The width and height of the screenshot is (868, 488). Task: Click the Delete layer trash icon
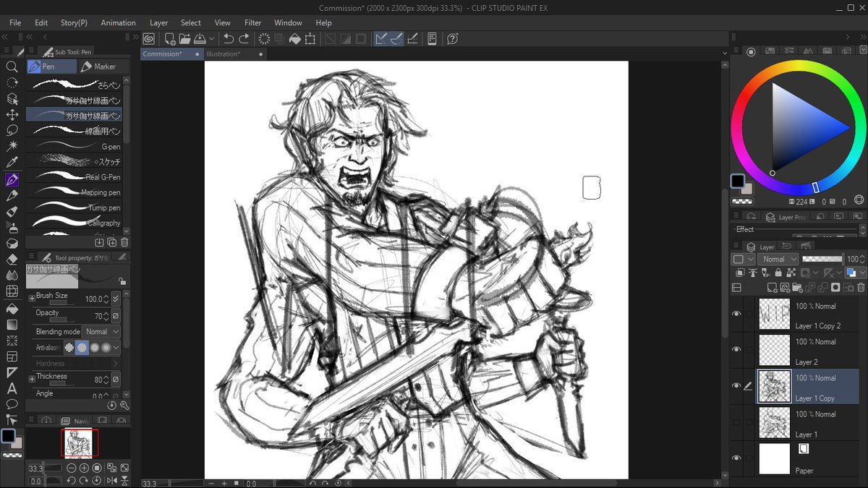click(x=859, y=287)
